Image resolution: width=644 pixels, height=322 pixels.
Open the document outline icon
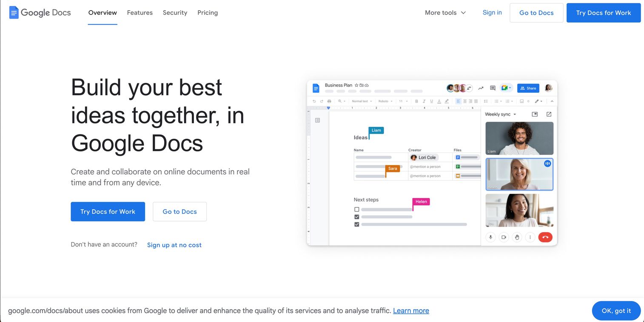coord(317,120)
